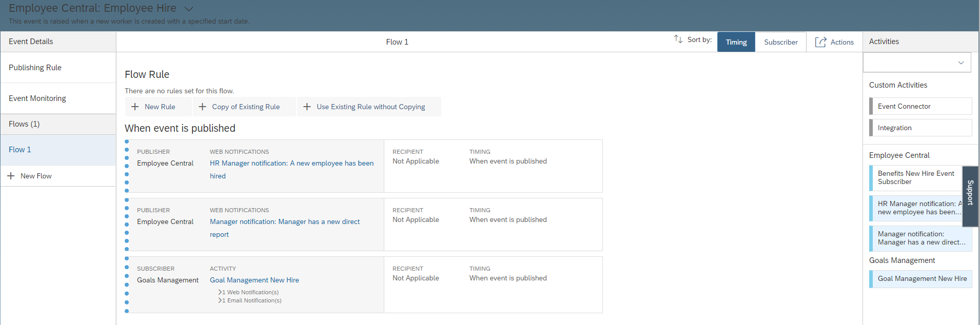Select Flows (1) header
The height and width of the screenshot is (325, 980).
[x=58, y=124]
